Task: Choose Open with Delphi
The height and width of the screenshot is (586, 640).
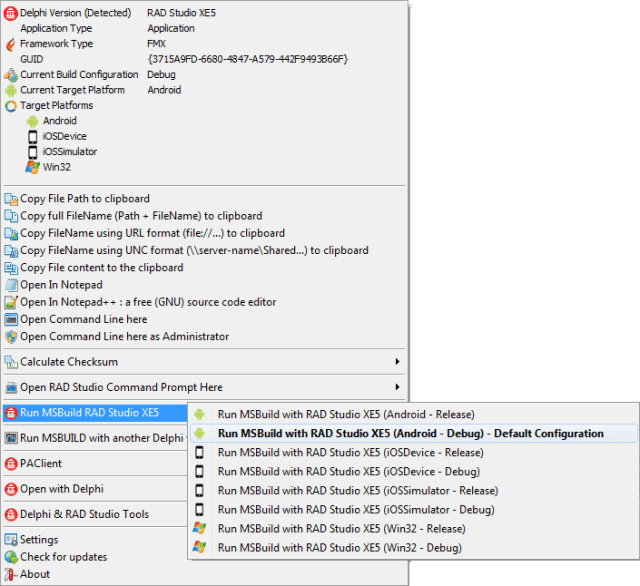Action: [95, 489]
